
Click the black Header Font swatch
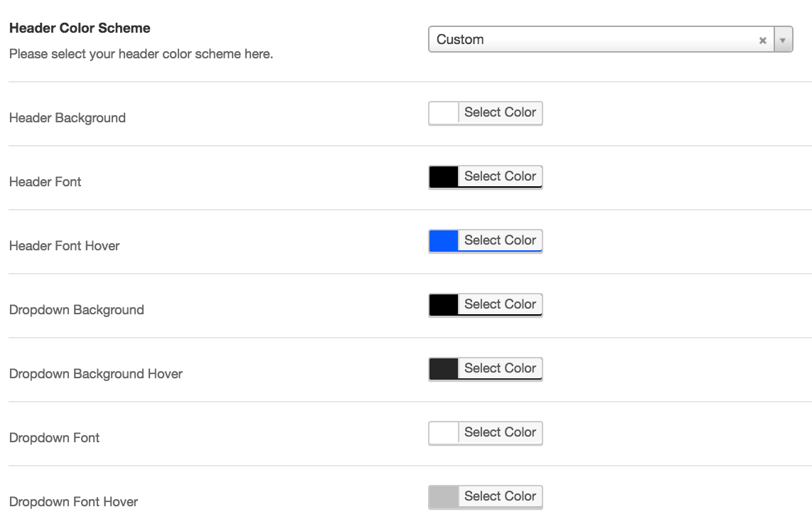[444, 177]
